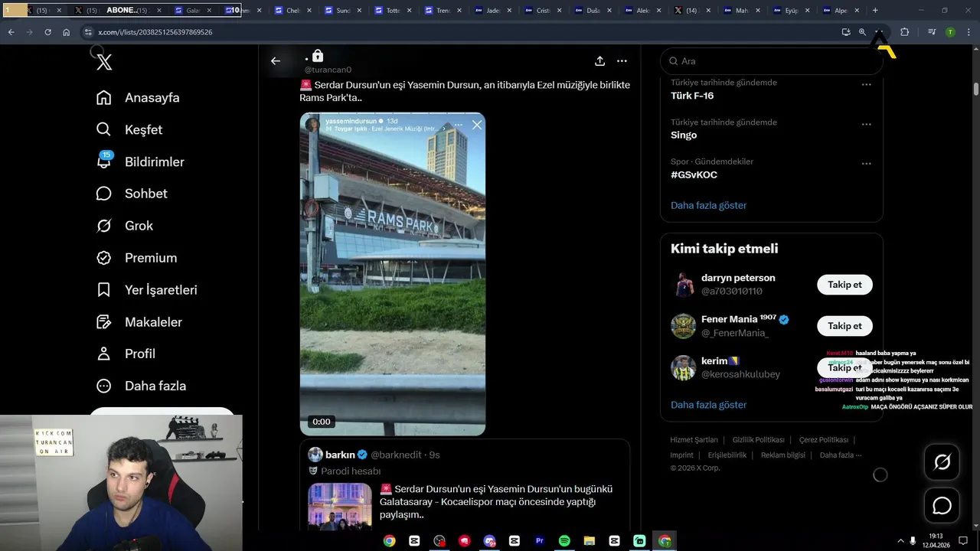Screen dimensions: 980x551
Task: Close the story with the X icon
Action: click(477, 125)
